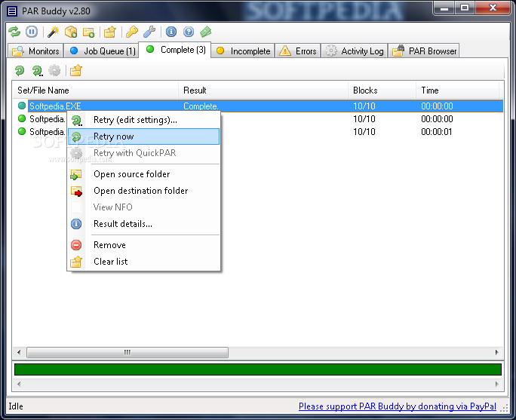The width and height of the screenshot is (516, 420).
Task: Sort by the Result column header
Action: click(x=263, y=90)
